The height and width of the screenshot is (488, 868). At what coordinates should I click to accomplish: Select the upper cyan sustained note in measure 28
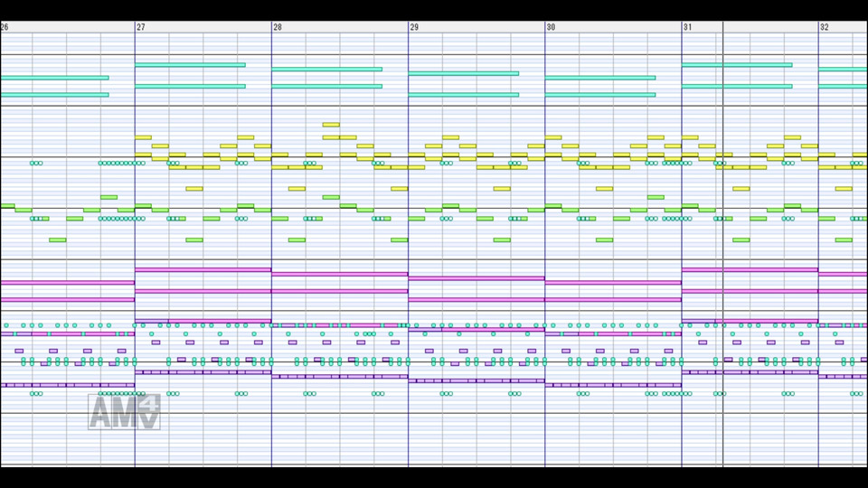(326, 70)
